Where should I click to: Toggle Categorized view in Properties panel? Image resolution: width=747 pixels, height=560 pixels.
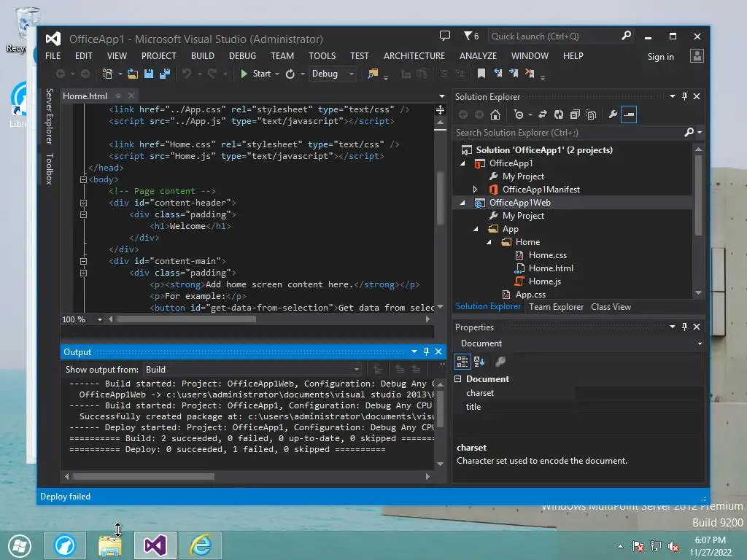(462, 362)
